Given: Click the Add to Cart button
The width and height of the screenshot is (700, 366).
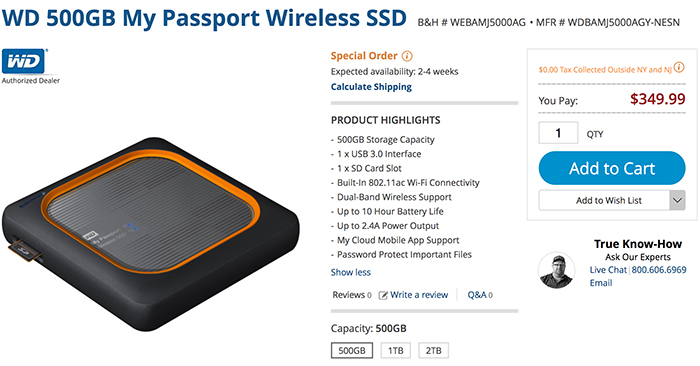Looking at the screenshot, I should tap(612, 168).
